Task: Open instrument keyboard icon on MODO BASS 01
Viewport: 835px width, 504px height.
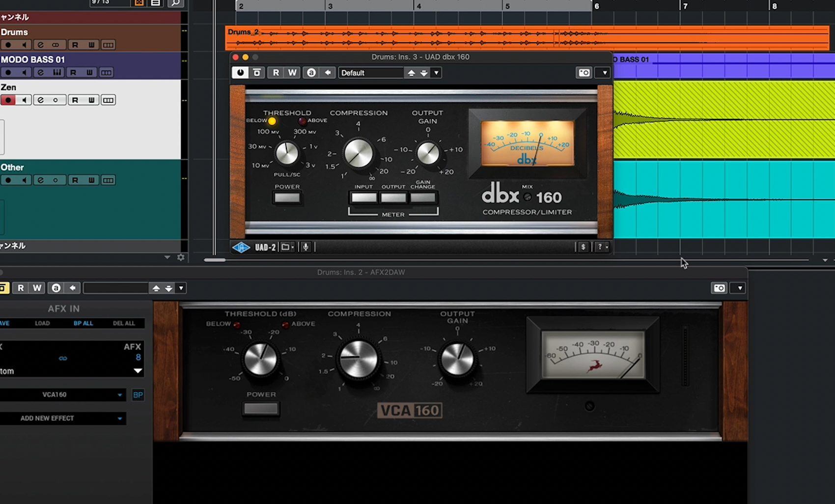Action: [x=57, y=72]
